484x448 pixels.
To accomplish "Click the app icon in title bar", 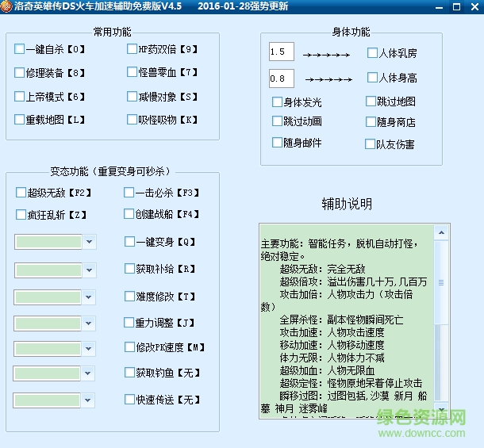I will [6, 6].
